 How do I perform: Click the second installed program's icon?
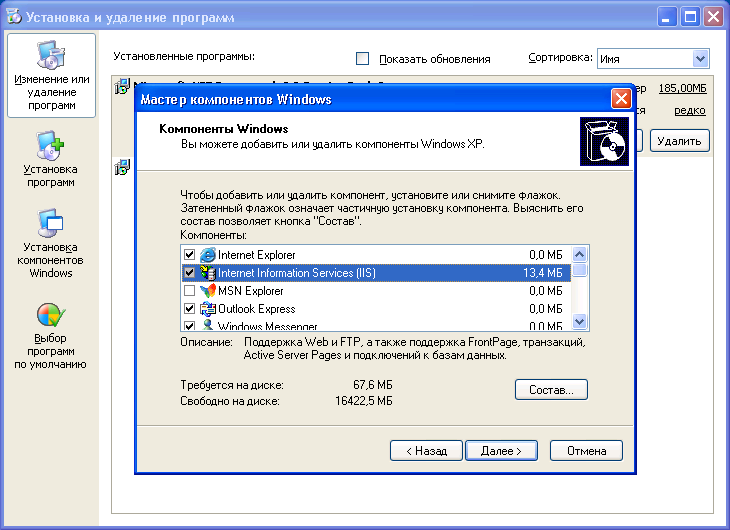pos(122,167)
